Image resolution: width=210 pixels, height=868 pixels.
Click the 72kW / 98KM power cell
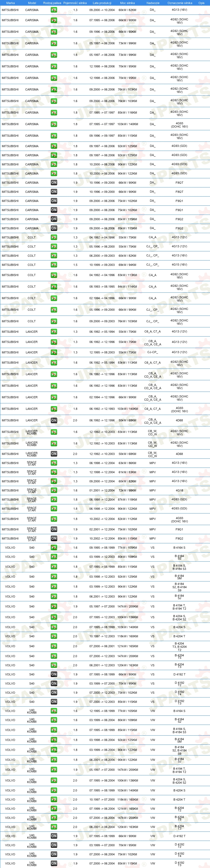click(x=127, y=491)
